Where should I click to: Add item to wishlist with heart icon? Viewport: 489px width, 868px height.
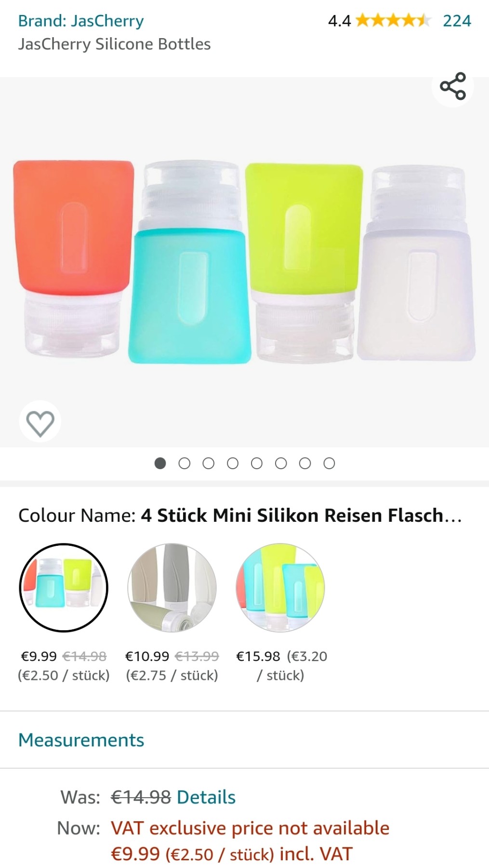[40, 422]
